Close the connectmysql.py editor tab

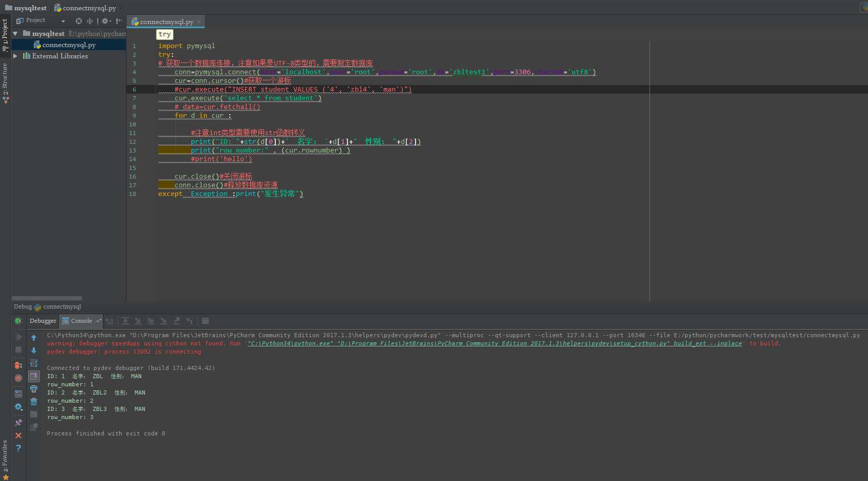pyautogui.click(x=199, y=22)
